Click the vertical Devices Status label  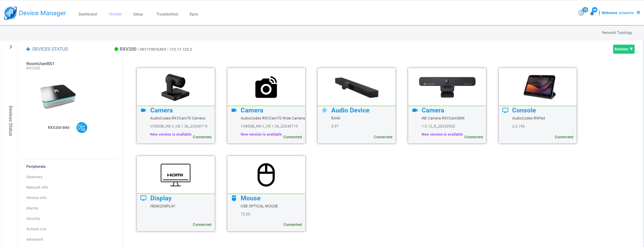coord(11,121)
